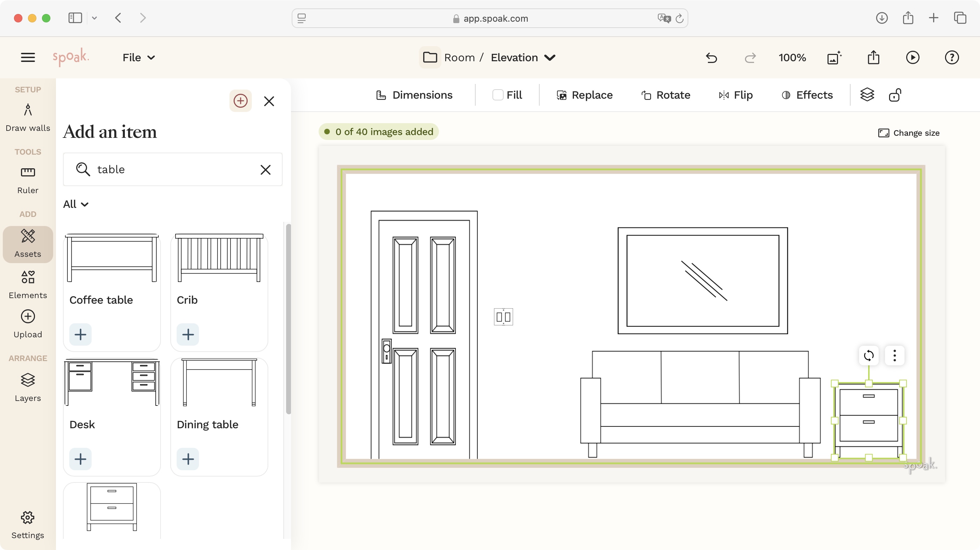Toggle the Fill checkbox
Screen dimensions: 980x550
(498, 95)
